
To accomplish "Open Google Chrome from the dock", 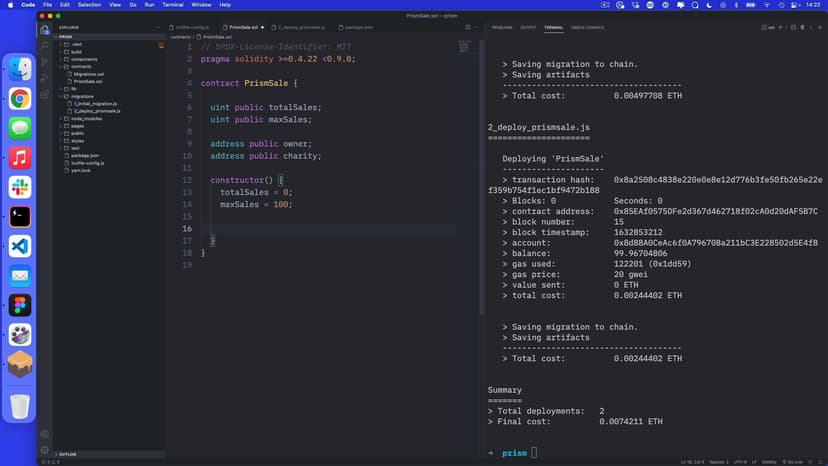I will pos(20,98).
